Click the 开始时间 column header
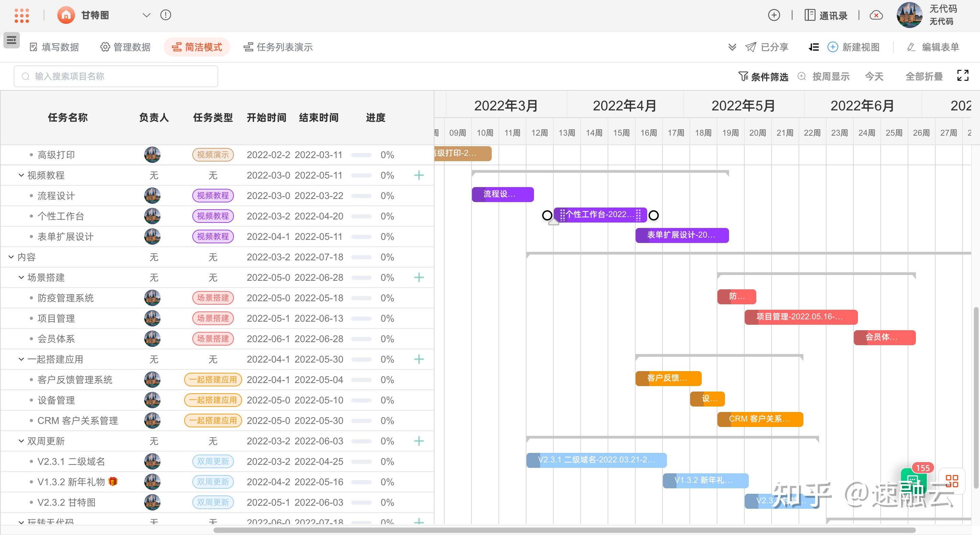The width and height of the screenshot is (980, 535). coord(267,118)
